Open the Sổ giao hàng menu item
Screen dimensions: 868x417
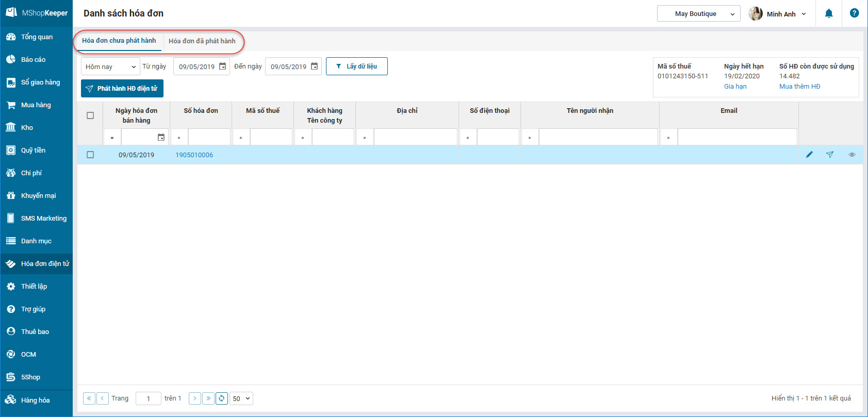pyautogui.click(x=37, y=82)
